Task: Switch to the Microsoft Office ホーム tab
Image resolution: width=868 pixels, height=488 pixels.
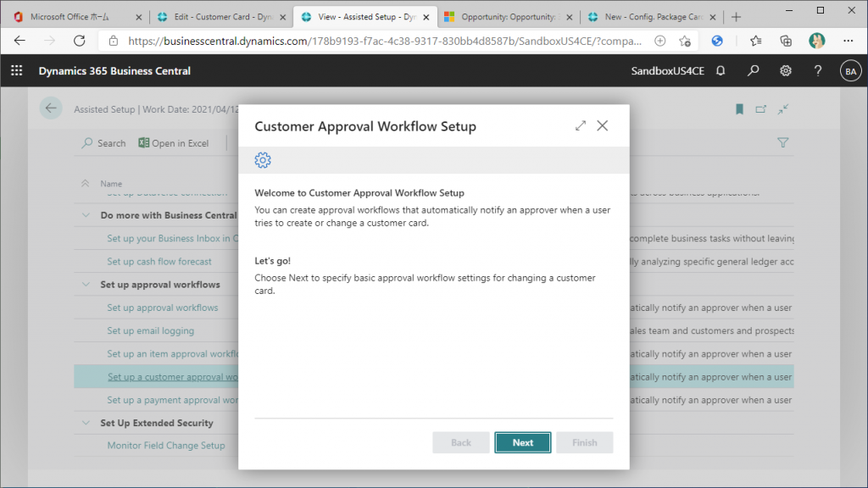Action: point(77,17)
